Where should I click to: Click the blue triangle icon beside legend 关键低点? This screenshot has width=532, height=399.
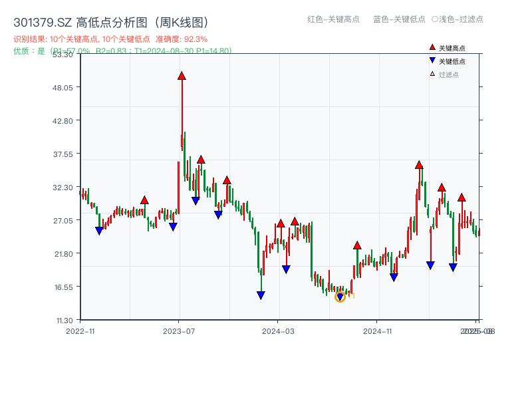pyautogui.click(x=432, y=61)
